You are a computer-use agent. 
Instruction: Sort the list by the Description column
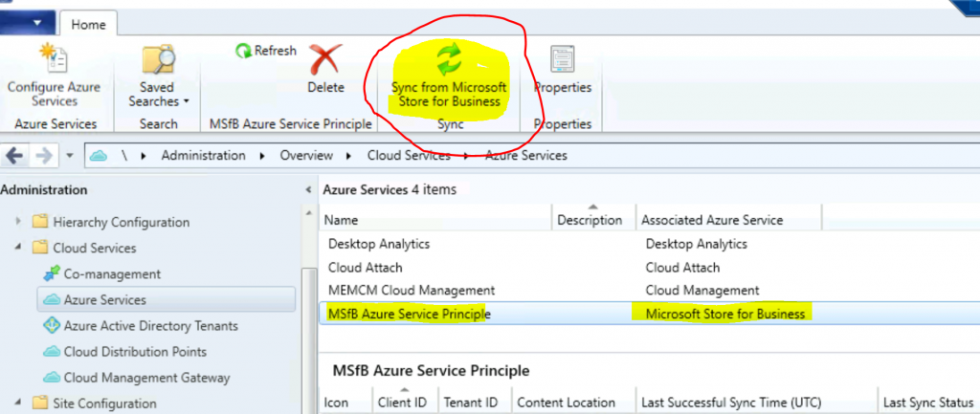[593, 220]
